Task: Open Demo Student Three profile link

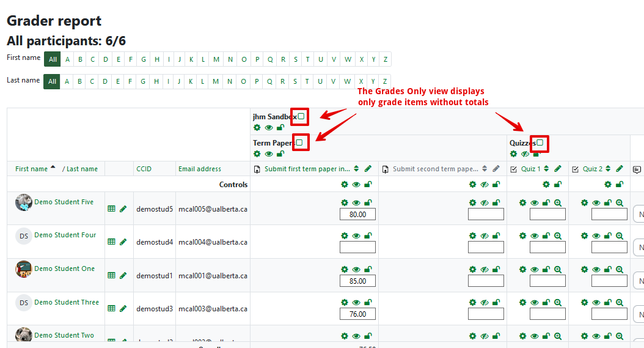Action: [66, 302]
